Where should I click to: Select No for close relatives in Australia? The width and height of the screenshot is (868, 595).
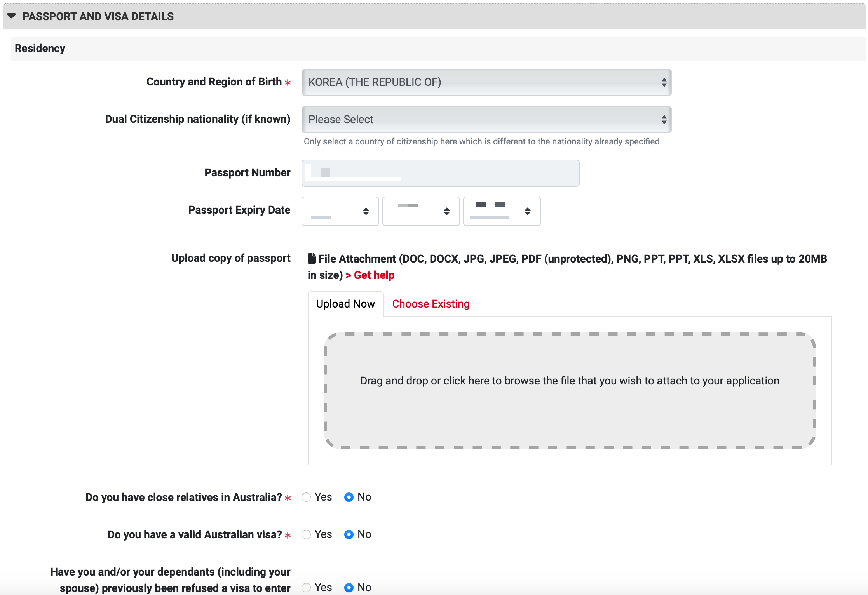[349, 497]
